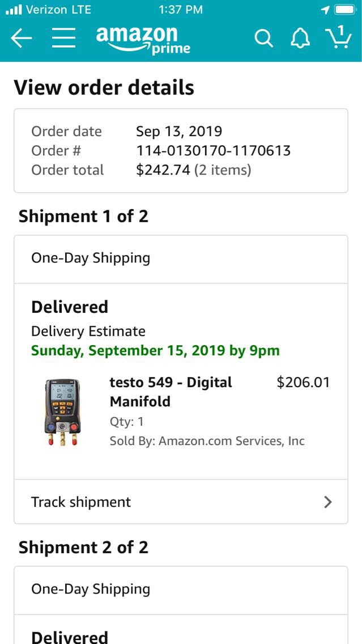Tap the testo manifold product thumbnail
Image resolution: width=362 pixels, height=644 pixels.
point(62,412)
